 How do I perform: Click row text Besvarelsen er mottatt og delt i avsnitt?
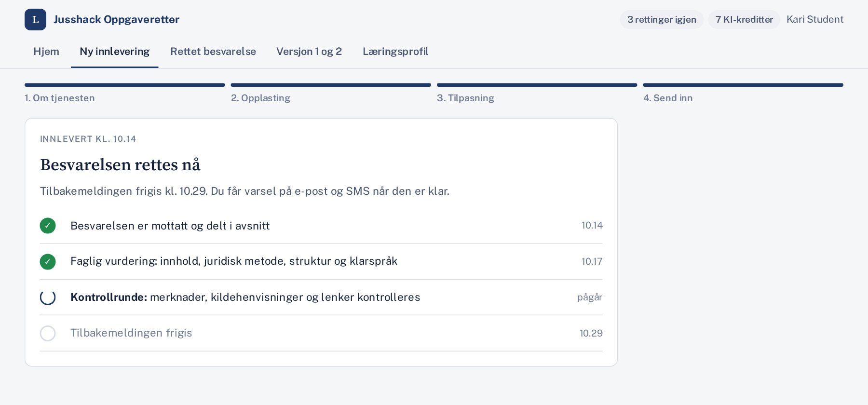[170, 226]
